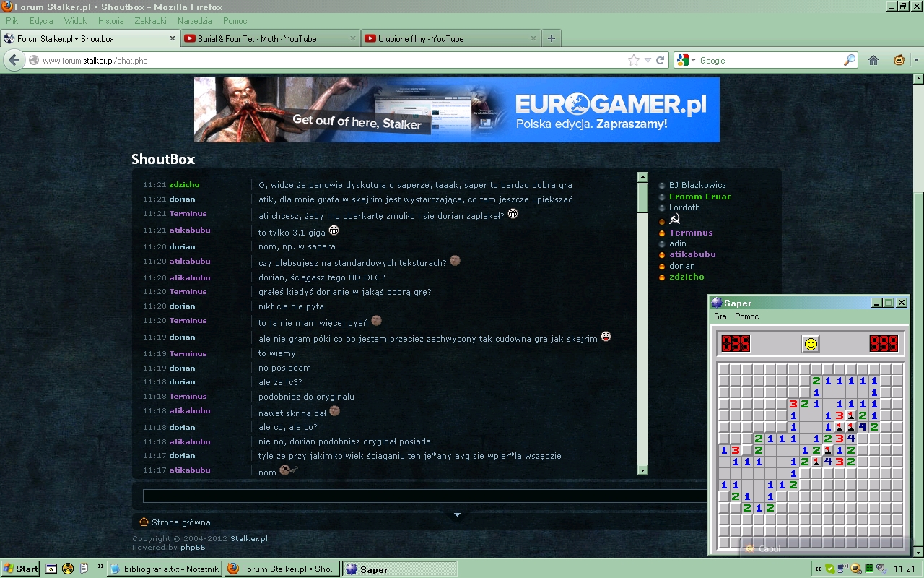Click the show desktop quick launch icon
The width and height of the screenshot is (924, 578).
point(51,569)
